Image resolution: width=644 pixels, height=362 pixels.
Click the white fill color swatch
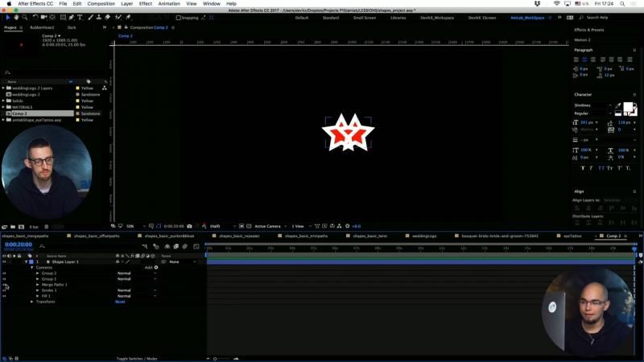point(628,107)
